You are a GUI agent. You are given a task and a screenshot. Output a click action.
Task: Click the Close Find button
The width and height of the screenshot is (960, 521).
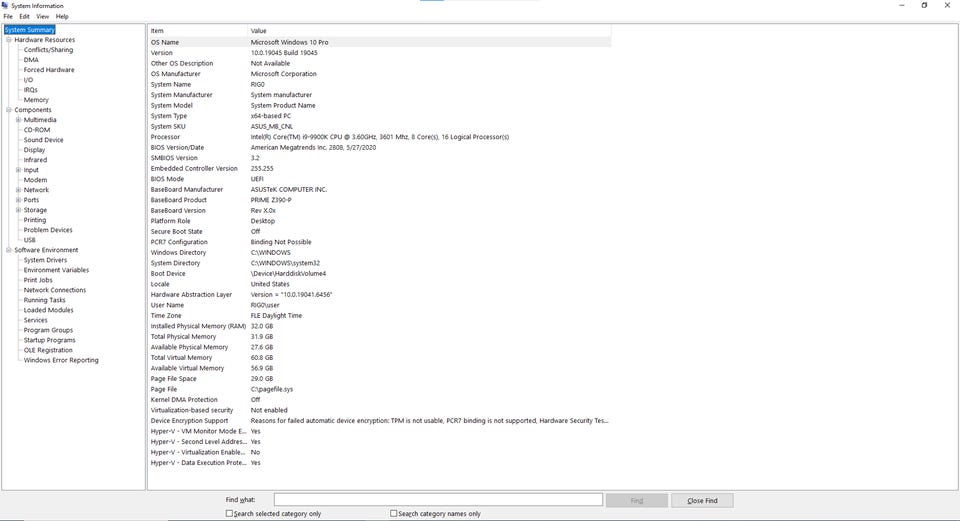click(x=702, y=501)
